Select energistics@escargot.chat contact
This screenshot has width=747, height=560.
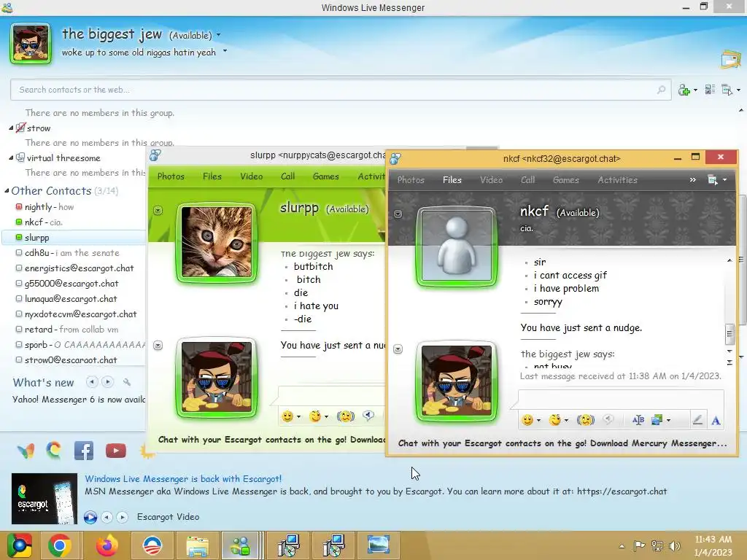tap(74, 268)
